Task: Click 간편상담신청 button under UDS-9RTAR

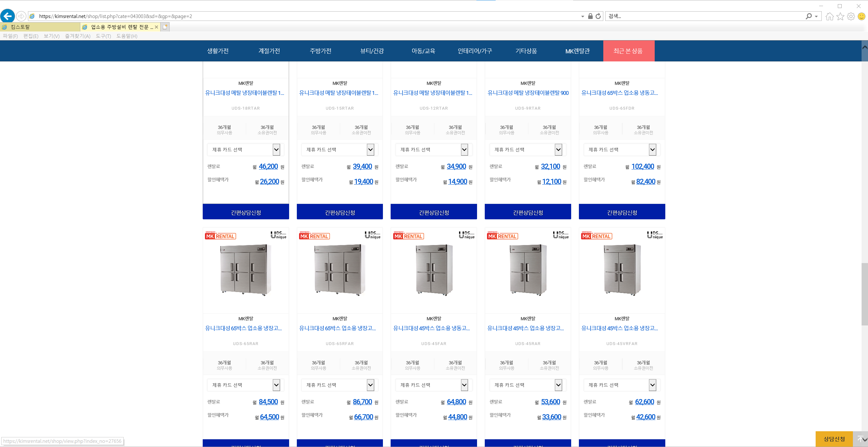Action: [x=528, y=212]
